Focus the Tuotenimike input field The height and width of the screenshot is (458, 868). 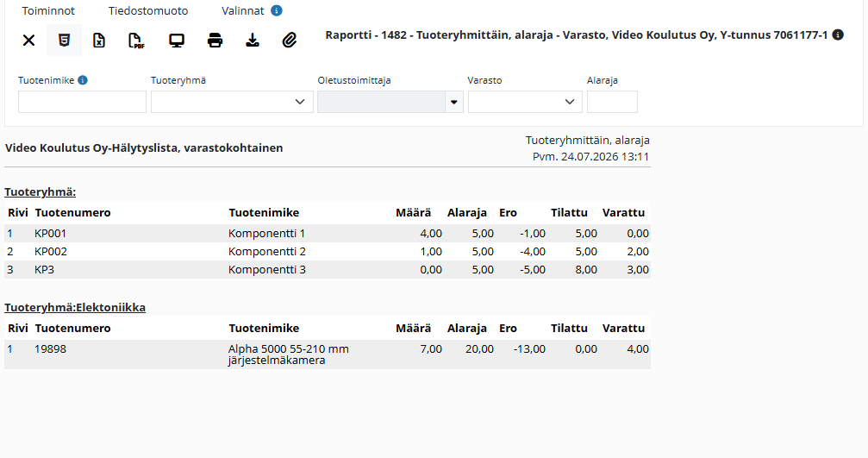[82, 102]
